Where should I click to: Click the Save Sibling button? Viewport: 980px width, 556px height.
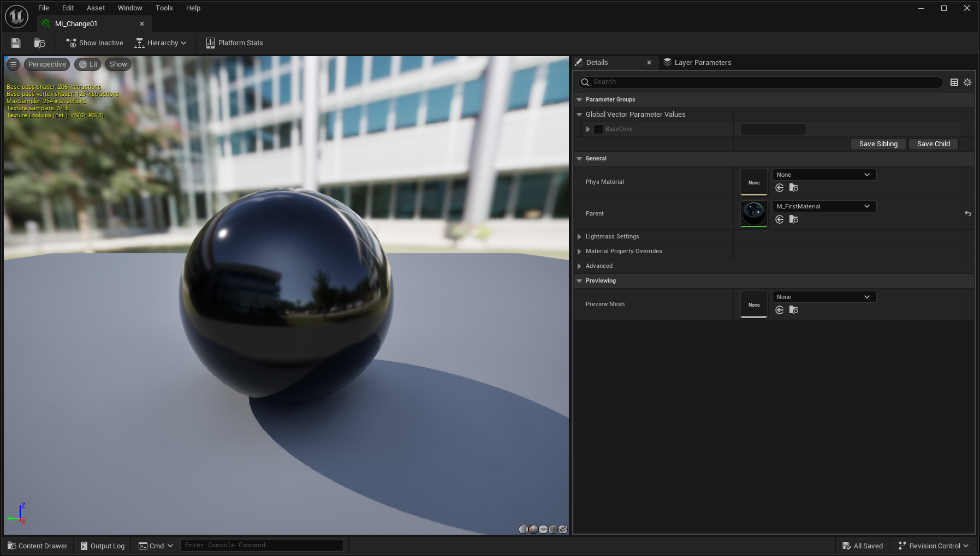click(878, 144)
